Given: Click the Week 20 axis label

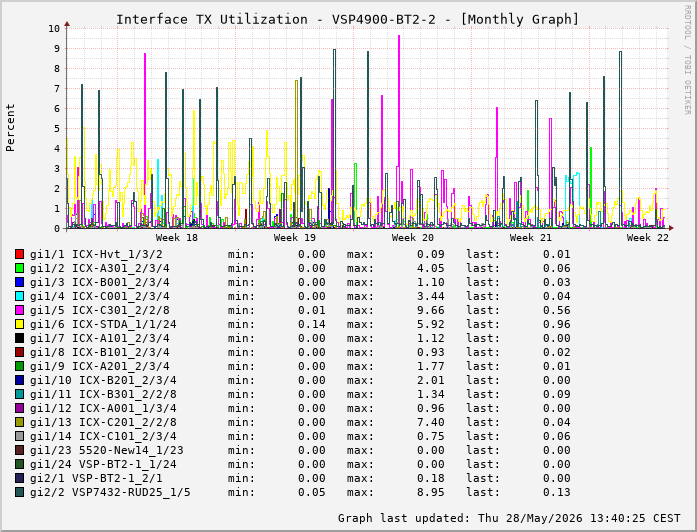Looking at the screenshot, I should click(x=413, y=238).
